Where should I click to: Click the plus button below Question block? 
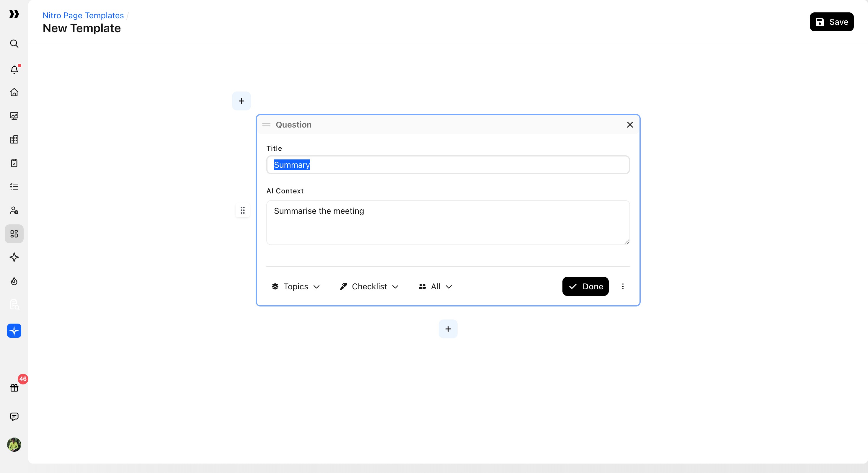point(448,329)
